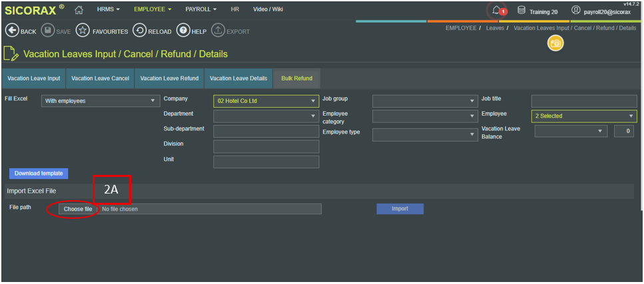
Task: Open the Employee type dropdown
Action: pos(425,135)
